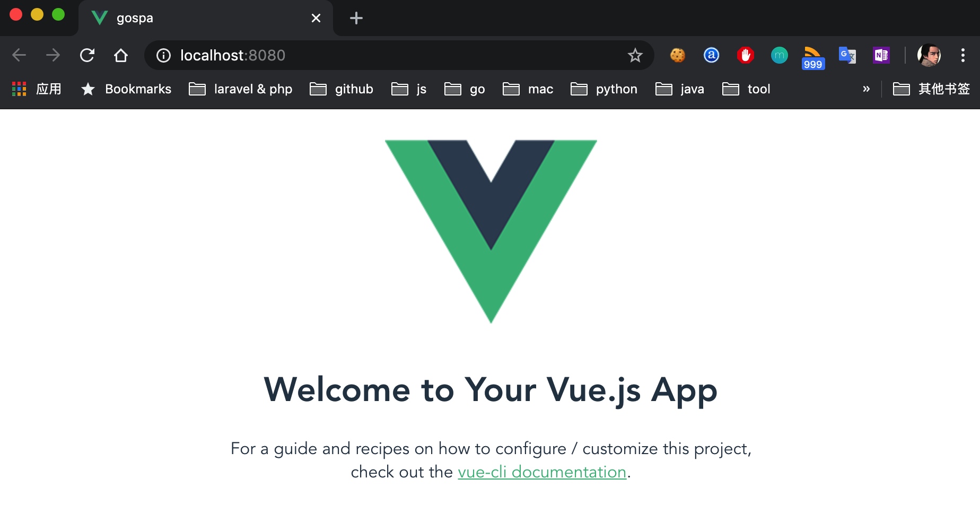Open the js bookmark folder

pos(409,89)
